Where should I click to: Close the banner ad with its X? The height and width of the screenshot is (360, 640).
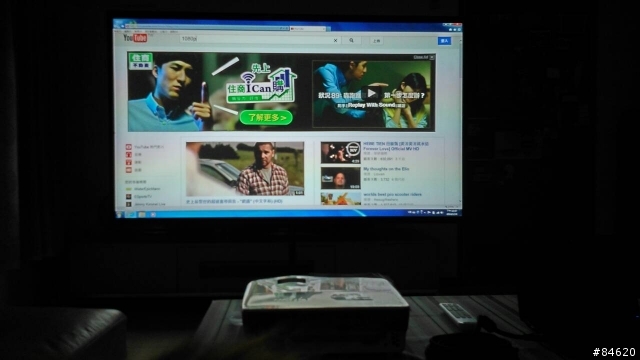click(x=432, y=57)
